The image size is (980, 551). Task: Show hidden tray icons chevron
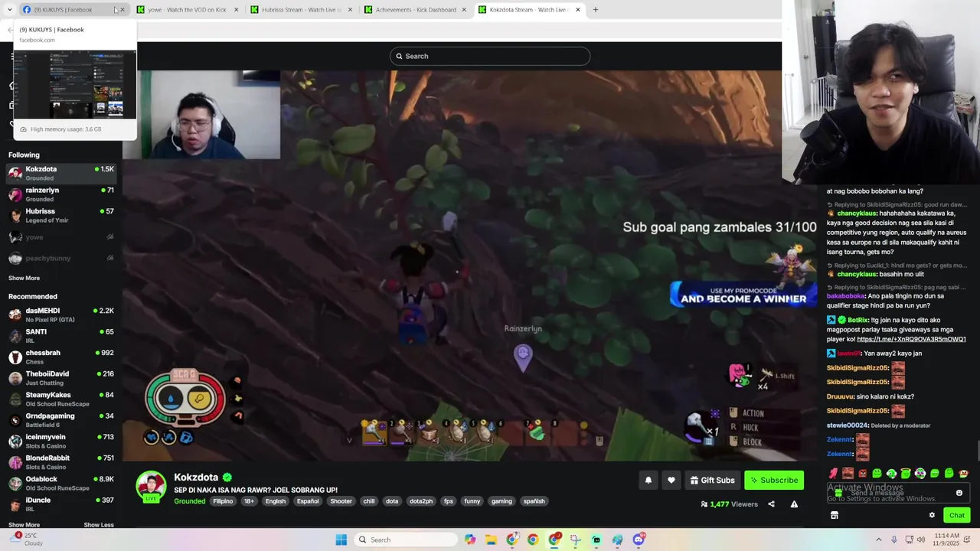click(x=878, y=540)
